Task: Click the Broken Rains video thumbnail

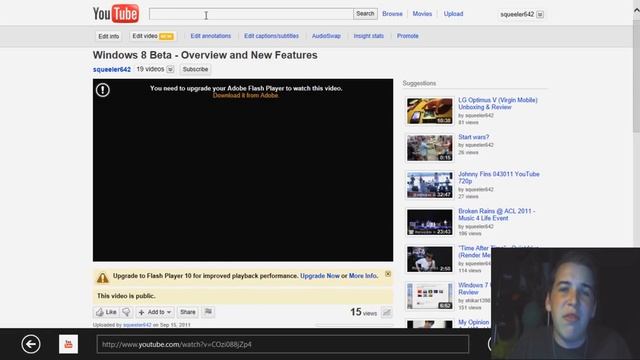Action: (x=429, y=222)
